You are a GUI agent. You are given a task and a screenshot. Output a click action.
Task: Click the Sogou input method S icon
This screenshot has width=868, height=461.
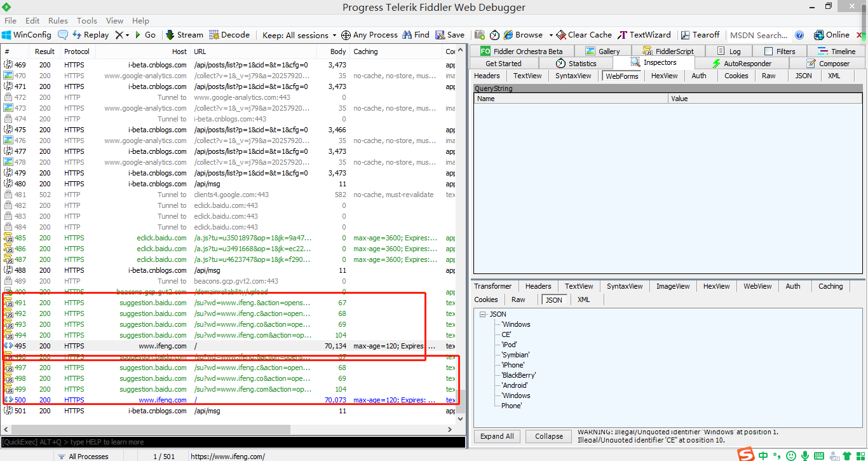click(x=746, y=454)
